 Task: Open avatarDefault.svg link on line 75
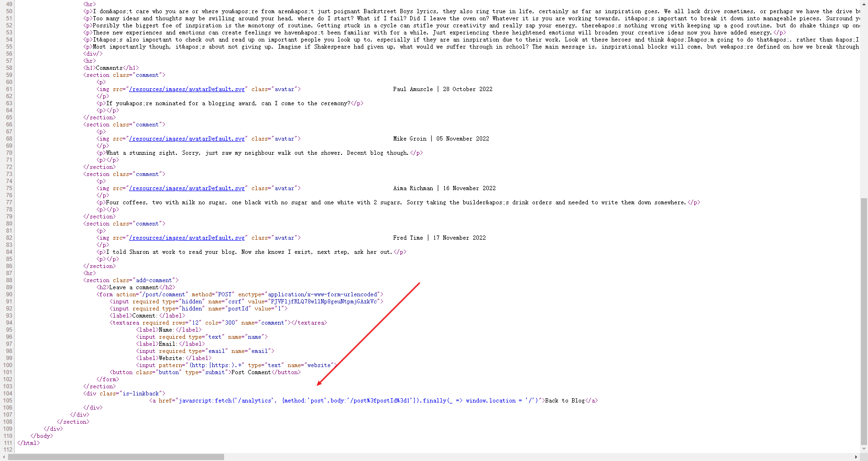(x=187, y=188)
